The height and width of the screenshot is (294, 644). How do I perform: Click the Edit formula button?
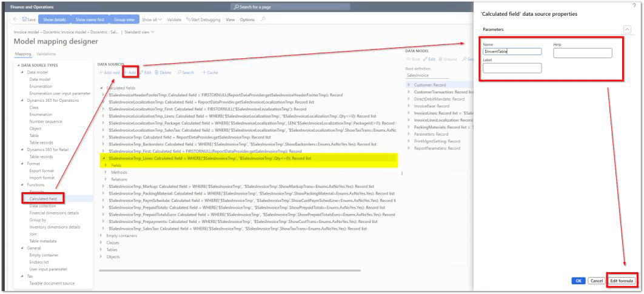pyautogui.click(x=622, y=281)
